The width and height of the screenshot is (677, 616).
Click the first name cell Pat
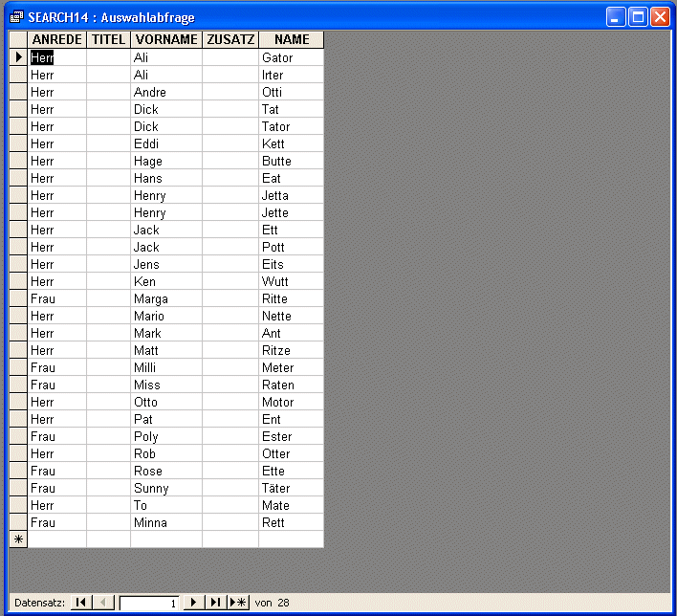pyautogui.click(x=166, y=419)
